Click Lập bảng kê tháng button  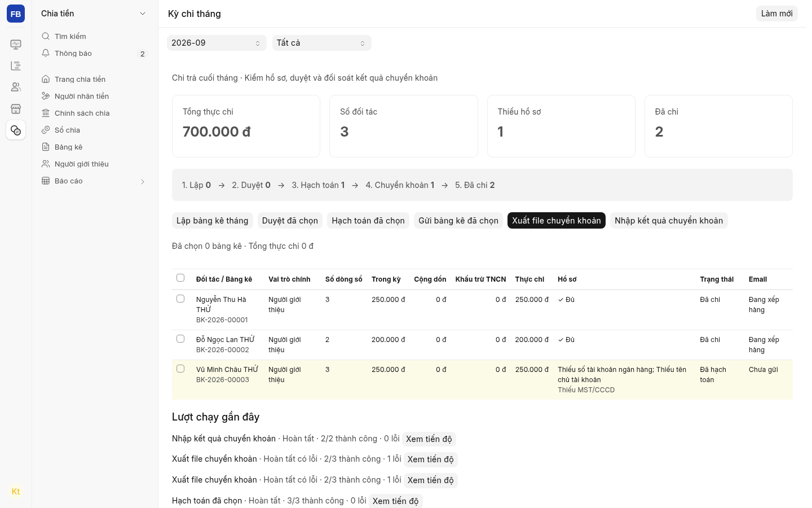click(213, 221)
